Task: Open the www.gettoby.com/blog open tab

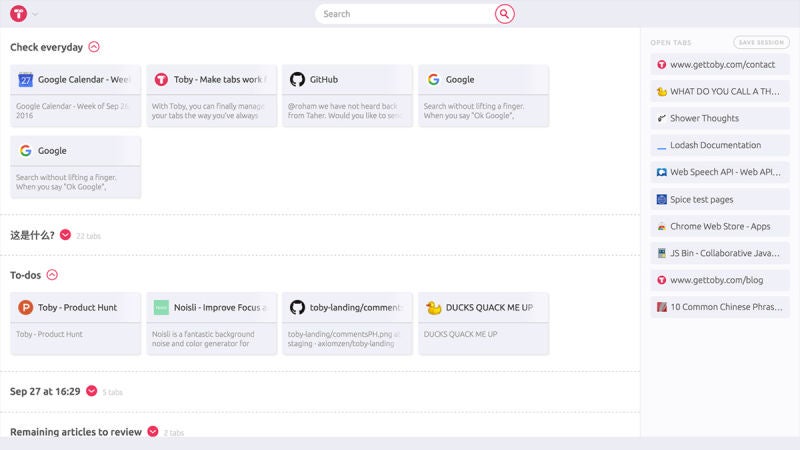Action: click(x=716, y=281)
